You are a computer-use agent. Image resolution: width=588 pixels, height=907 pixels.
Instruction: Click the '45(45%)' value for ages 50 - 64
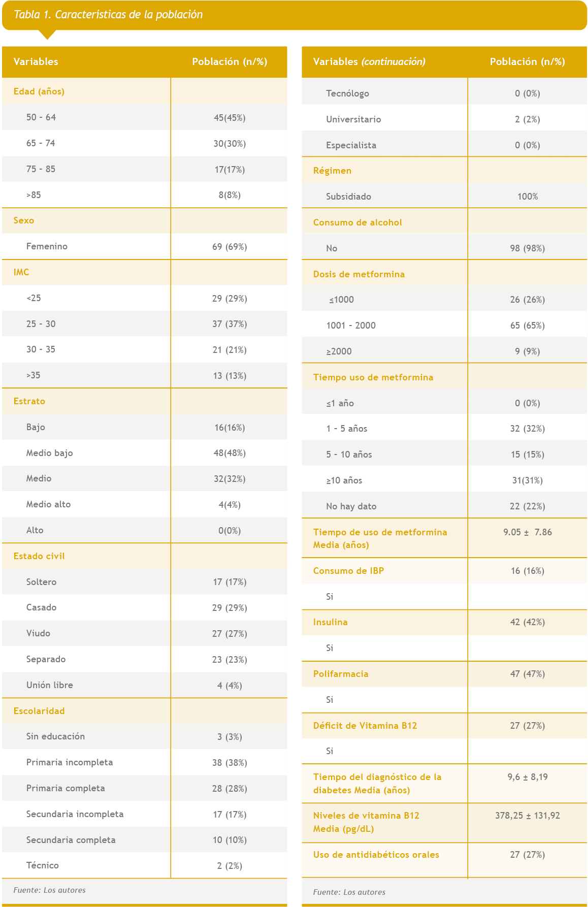point(230,118)
